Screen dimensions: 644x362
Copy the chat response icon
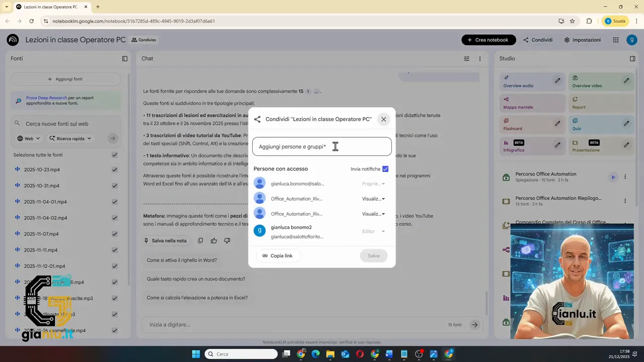click(200, 241)
